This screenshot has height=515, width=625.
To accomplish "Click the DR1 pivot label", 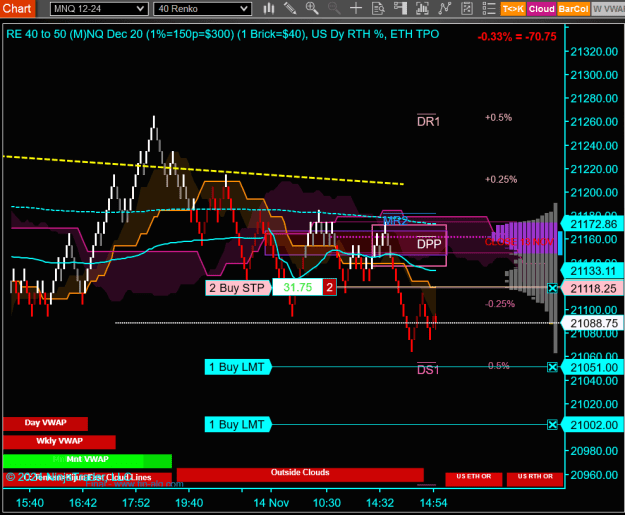I will point(428,122).
